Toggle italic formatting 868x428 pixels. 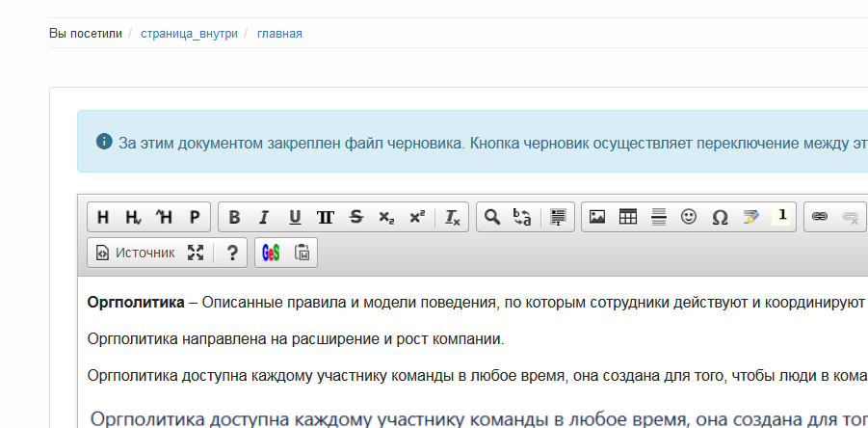click(x=264, y=217)
